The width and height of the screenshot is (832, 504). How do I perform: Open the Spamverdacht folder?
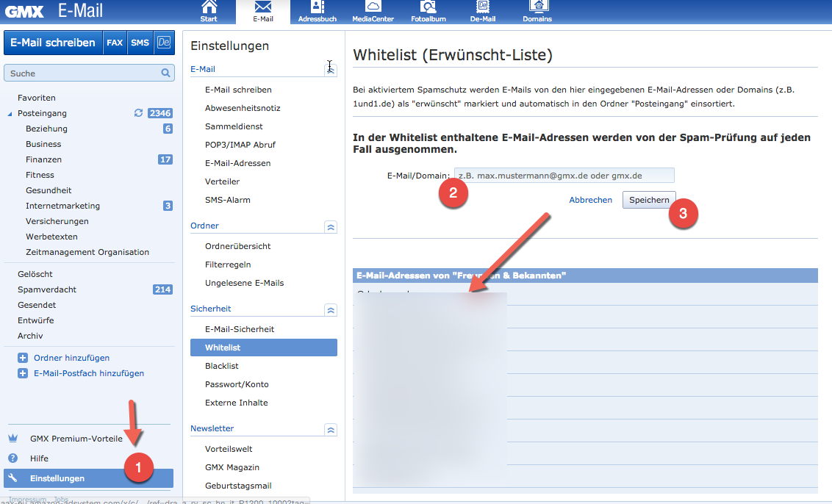click(x=47, y=289)
